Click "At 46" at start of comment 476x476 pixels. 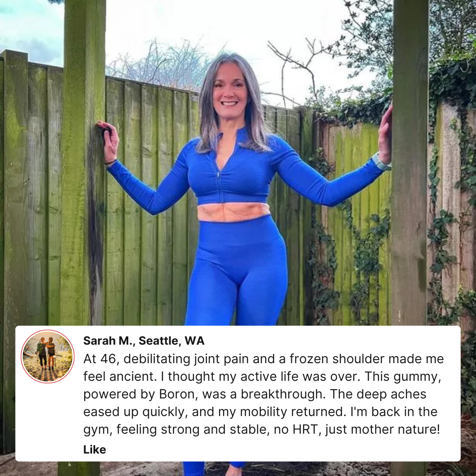click(99, 359)
